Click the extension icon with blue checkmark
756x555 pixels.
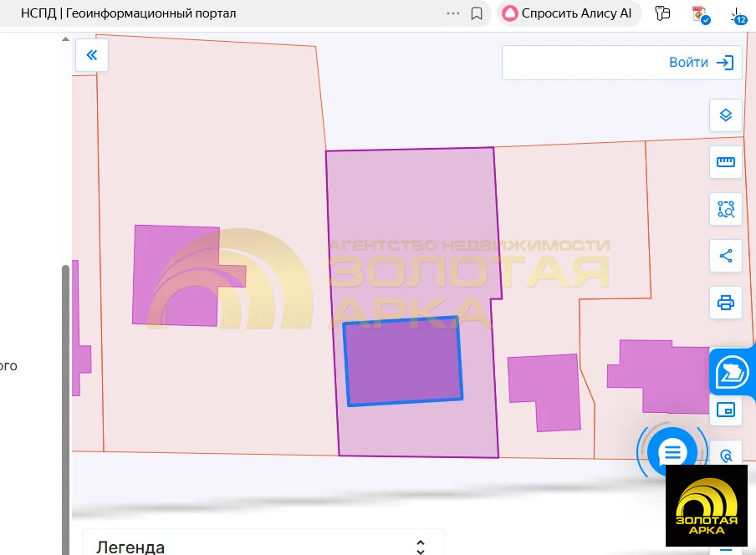pyautogui.click(x=700, y=15)
